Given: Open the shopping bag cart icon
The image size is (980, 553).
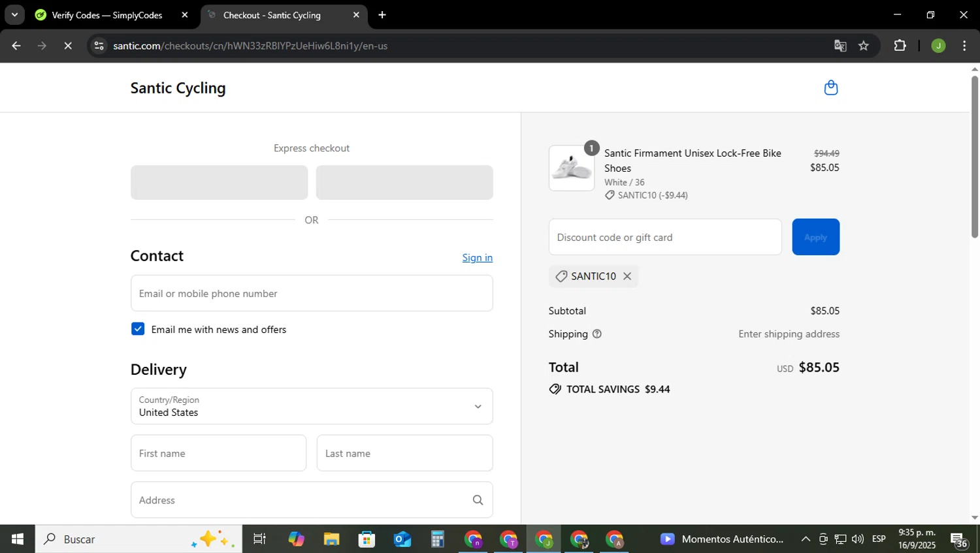Looking at the screenshot, I should point(830,87).
